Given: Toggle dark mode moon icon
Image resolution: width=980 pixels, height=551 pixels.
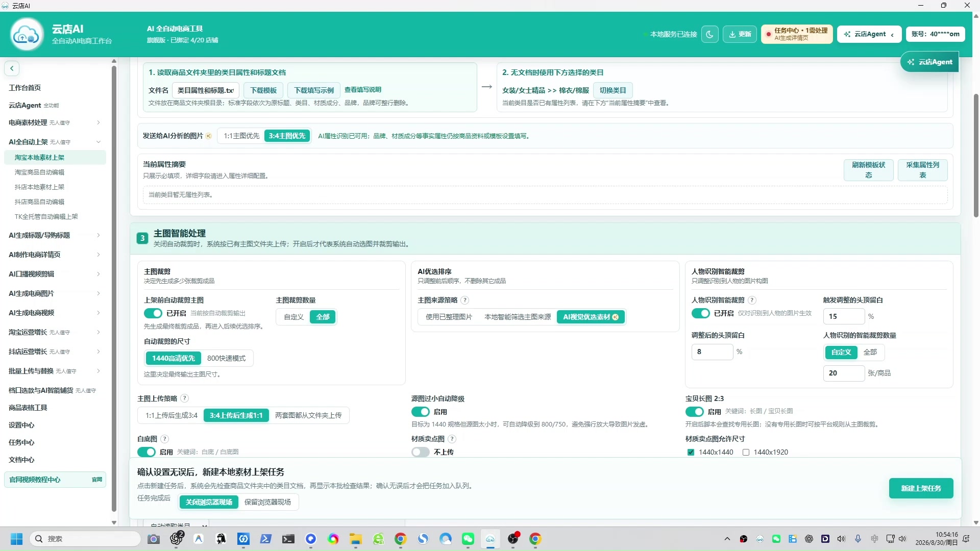Looking at the screenshot, I should (710, 34).
